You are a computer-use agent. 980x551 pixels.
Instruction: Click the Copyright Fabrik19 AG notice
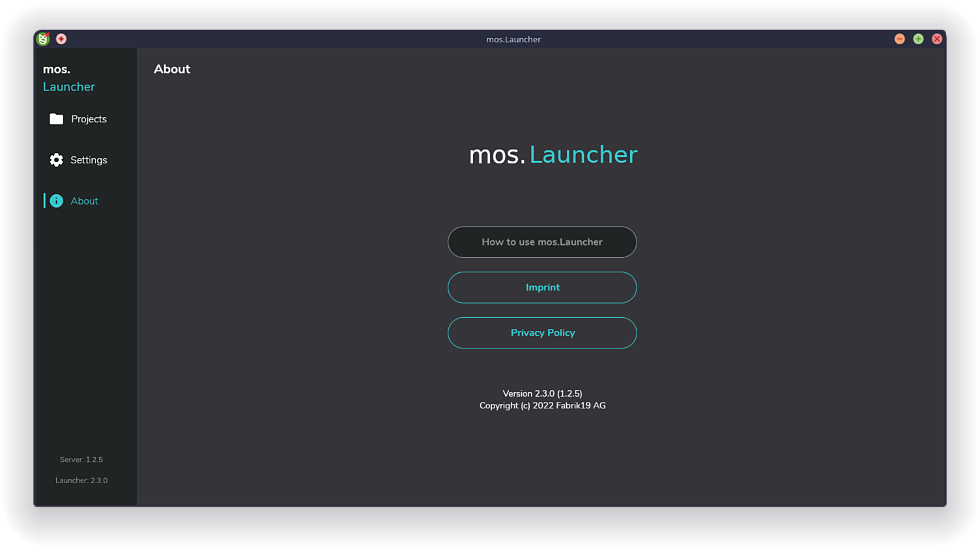pos(542,405)
